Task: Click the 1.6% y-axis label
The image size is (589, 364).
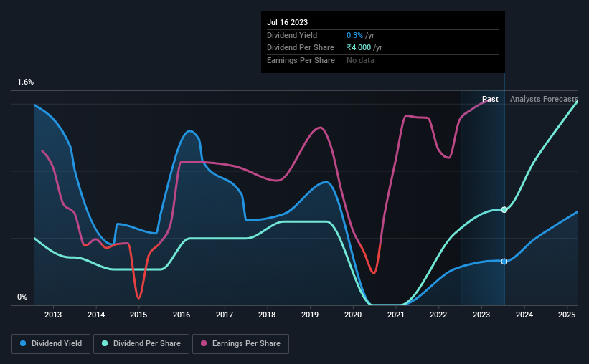Action: point(26,82)
